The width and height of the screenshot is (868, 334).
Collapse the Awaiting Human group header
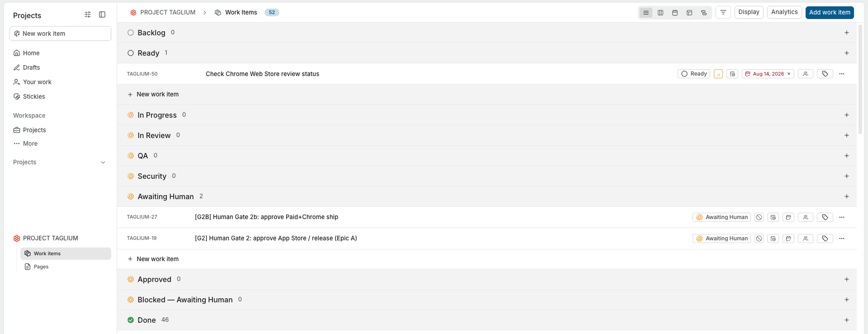487,196
